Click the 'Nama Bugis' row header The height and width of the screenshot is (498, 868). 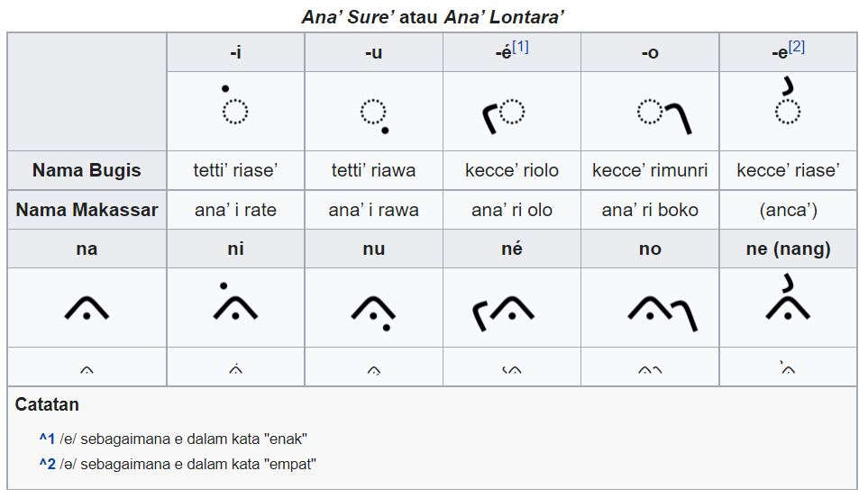(x=87, y=170)
